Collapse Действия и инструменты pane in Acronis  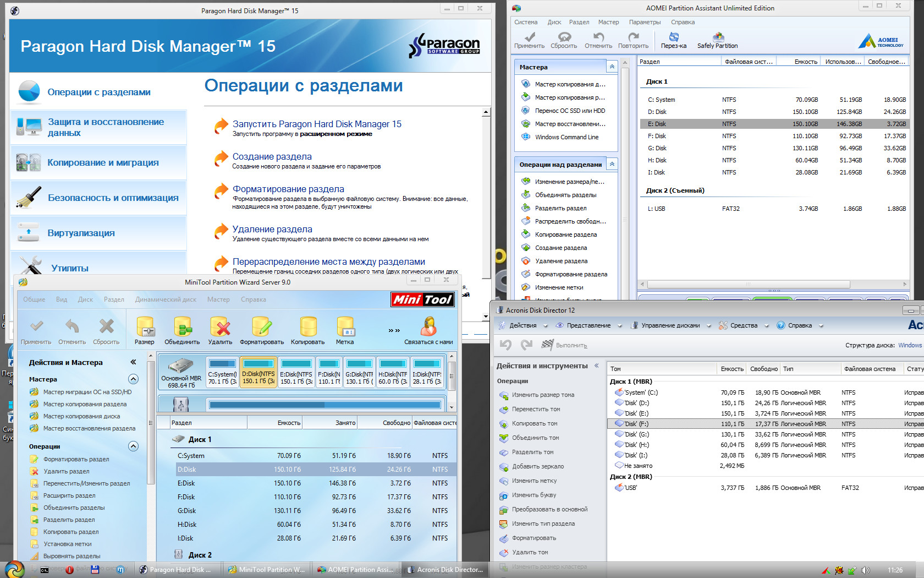click(x=597, y=366)
